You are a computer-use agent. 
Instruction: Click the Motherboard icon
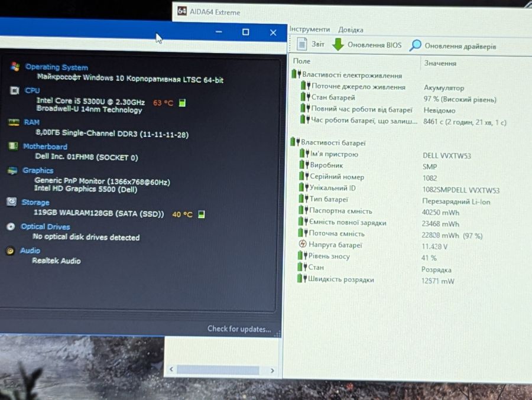click(x=13, y=146)
